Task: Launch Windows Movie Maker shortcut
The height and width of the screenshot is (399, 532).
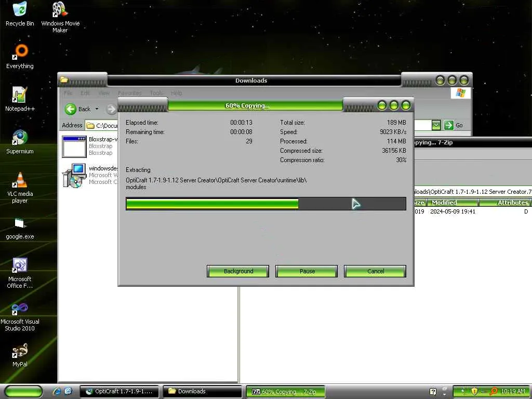Action: click(60, 17)
